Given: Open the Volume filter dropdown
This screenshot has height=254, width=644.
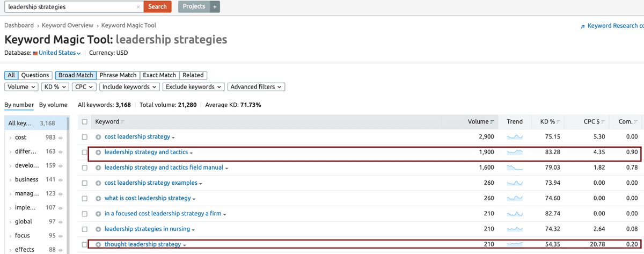Looking at the screenshot, I should (21, 86).
